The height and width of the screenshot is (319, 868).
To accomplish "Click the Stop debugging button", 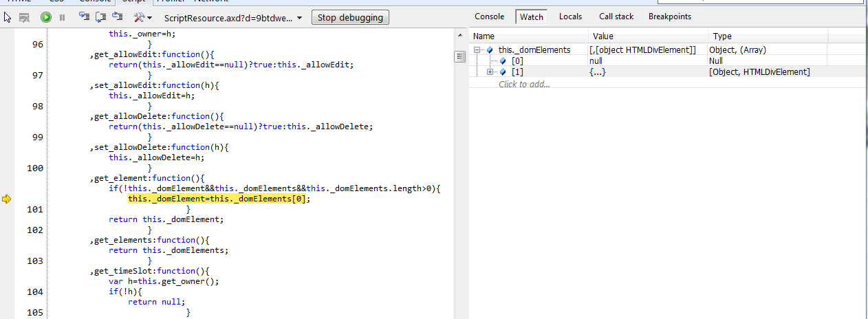I will click(351, 17).
